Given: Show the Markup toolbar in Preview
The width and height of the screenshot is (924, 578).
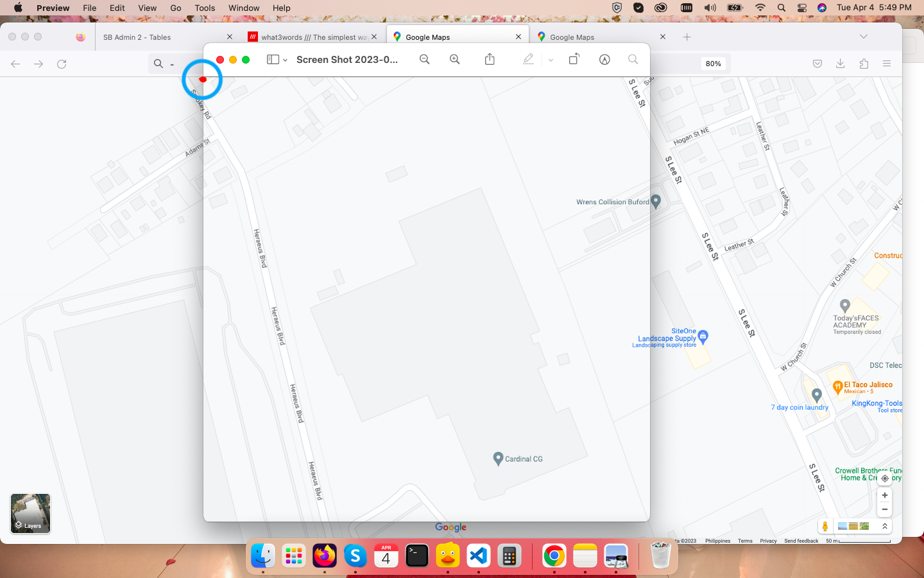Looking at the screenshot, I should coord(604,59).
